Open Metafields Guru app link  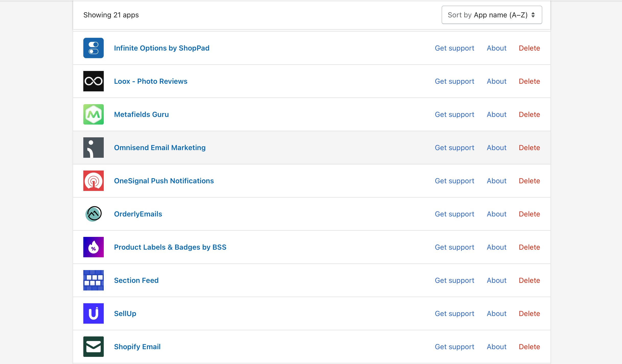pyautogui.click(x=141, y=114)
